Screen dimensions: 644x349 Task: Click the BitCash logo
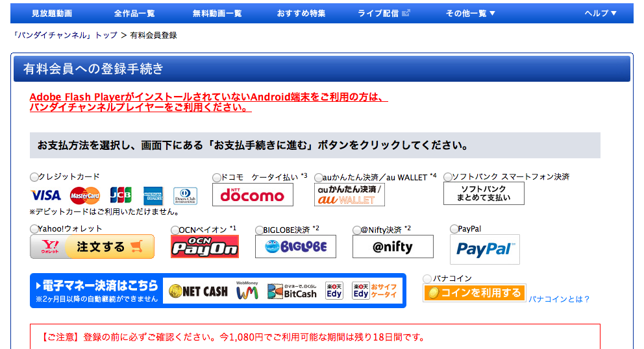[x=292, y=291]
